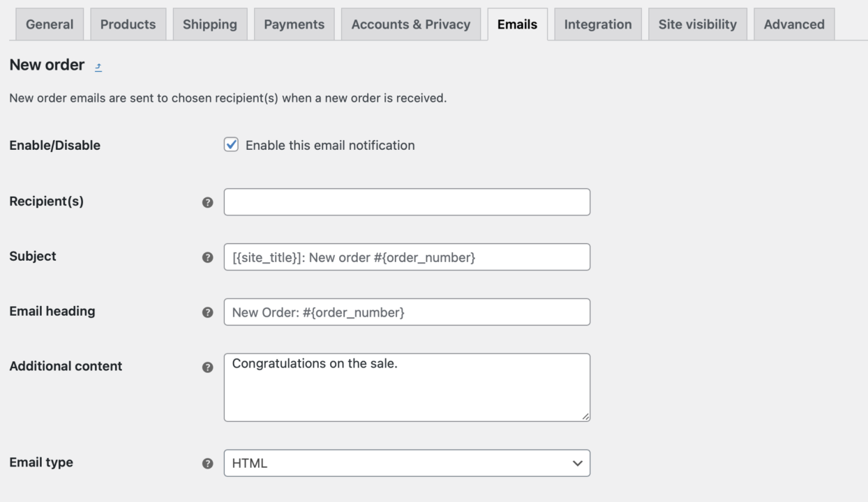Switch to the General settings tab
Screen dimensions: 868x502
[x=49, y=24]
